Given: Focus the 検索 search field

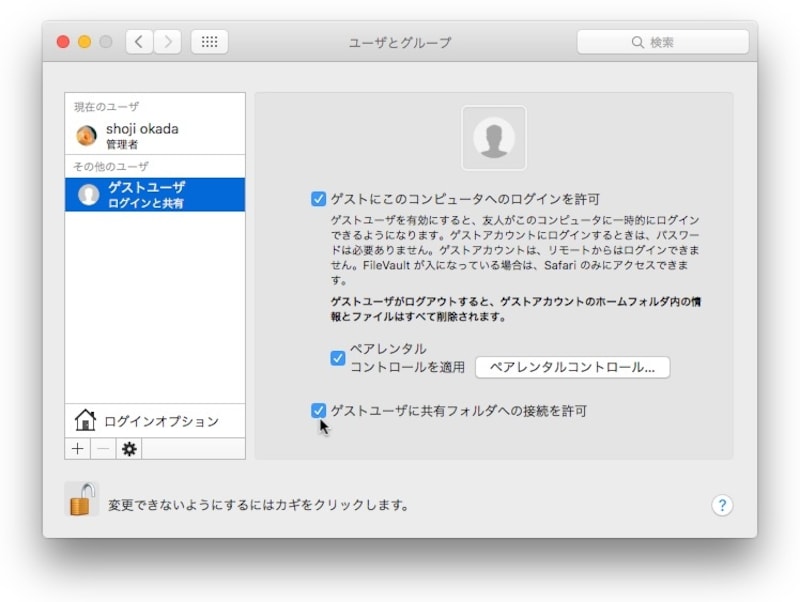Looking at the screenshot, I should click(663, 42).
